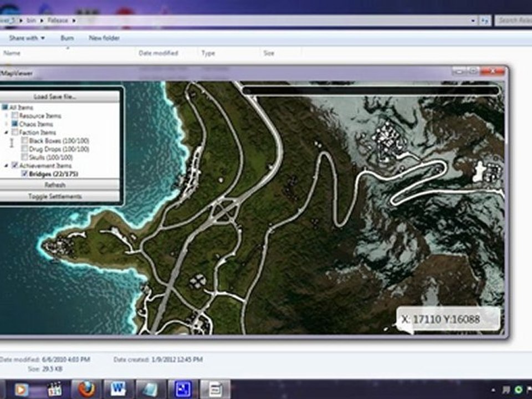Expand the Chaos Items tree node
Viewport: 532px width, 399px height.
pos(6,124)
